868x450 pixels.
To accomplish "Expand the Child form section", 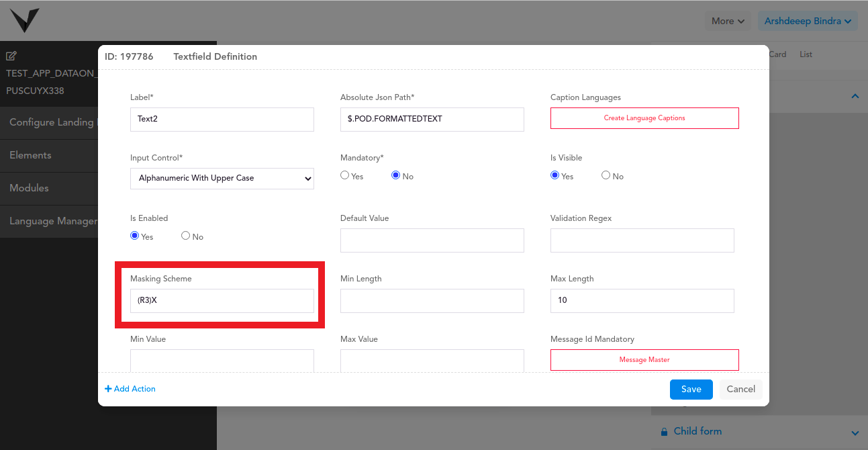I will [x=855, y=433].
